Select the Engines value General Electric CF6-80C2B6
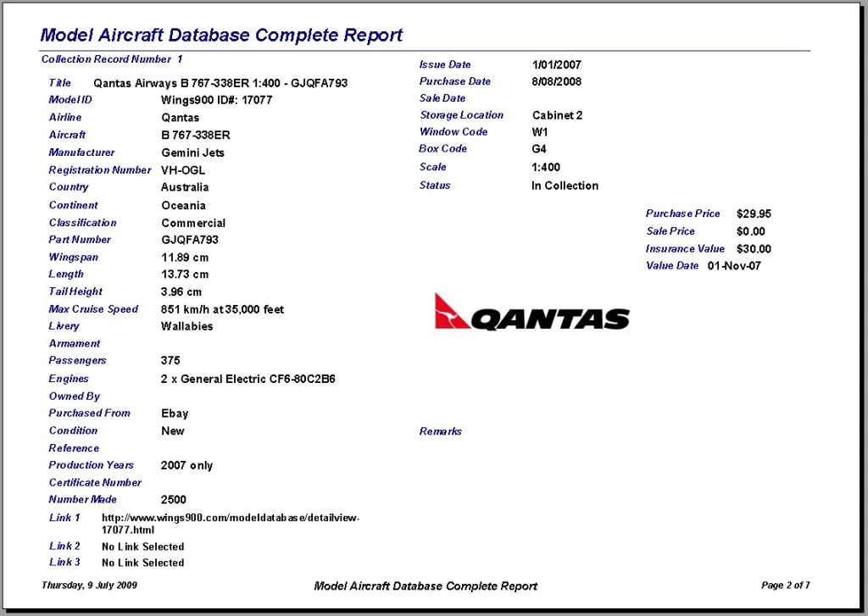 point(248,379)
